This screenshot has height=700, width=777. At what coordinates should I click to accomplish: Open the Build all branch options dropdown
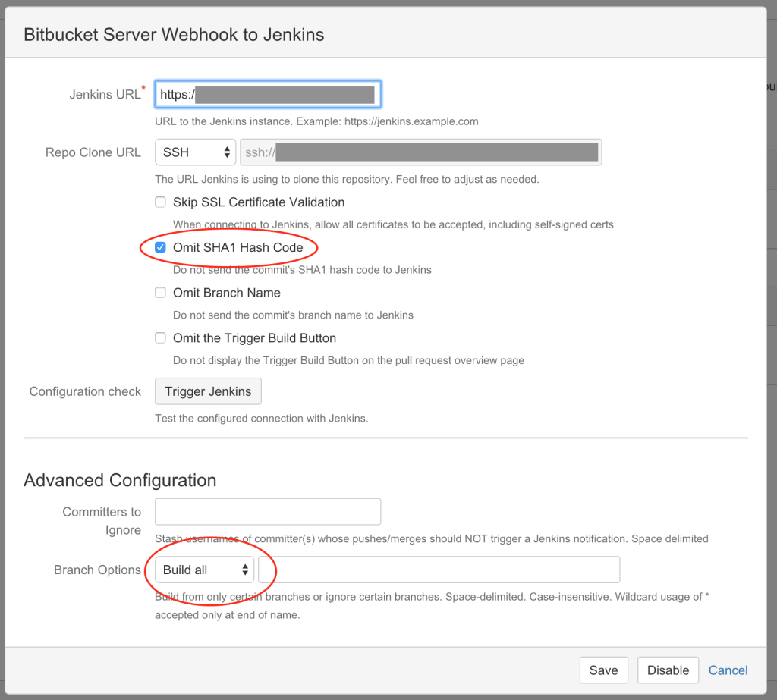tap(204, 570)
